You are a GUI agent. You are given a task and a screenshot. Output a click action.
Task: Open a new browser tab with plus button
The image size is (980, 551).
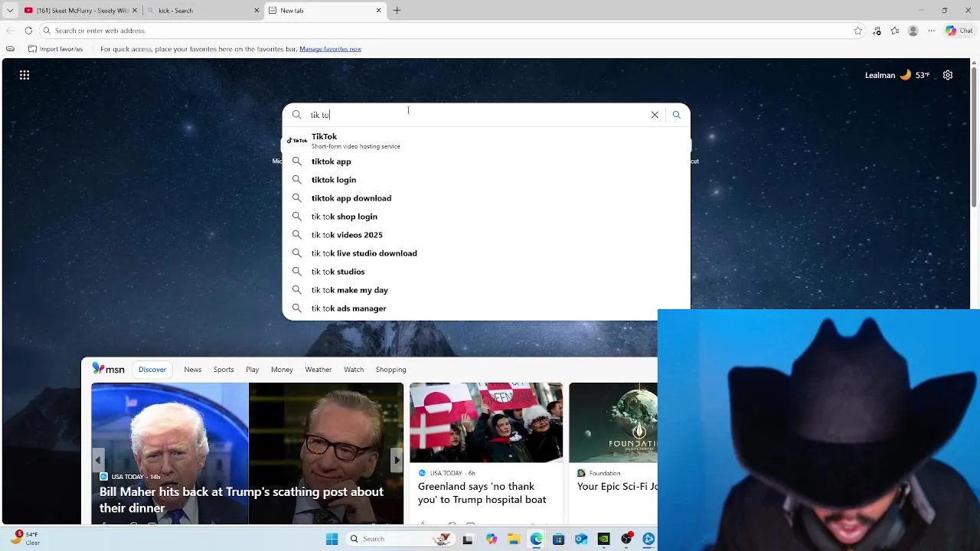pos(397,10)
